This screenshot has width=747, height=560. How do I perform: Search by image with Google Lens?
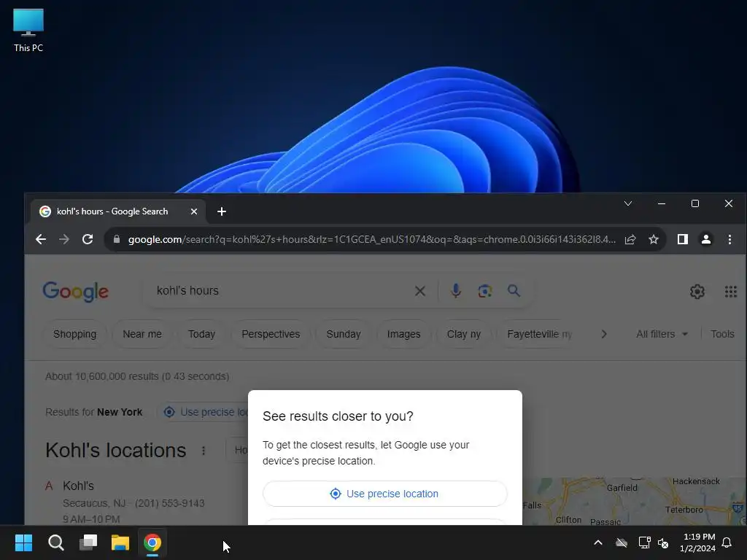click(x=485, y=290)
